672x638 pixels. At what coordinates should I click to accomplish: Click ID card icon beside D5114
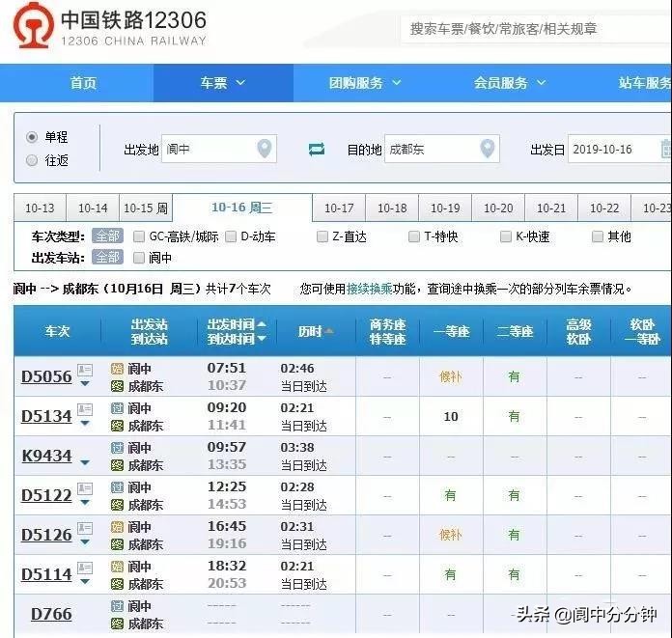[x=85, y=568]
